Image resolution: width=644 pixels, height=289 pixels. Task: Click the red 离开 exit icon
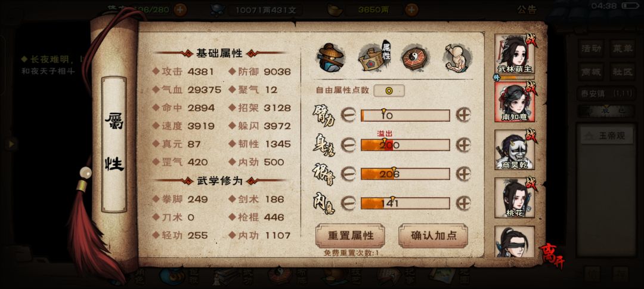pyautogui.click(x=552, y=256)
